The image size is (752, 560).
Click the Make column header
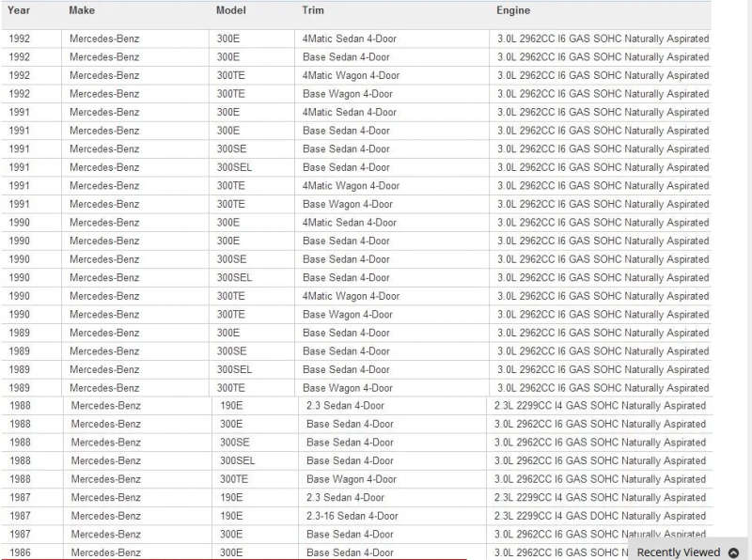click(x=82, y=10)
